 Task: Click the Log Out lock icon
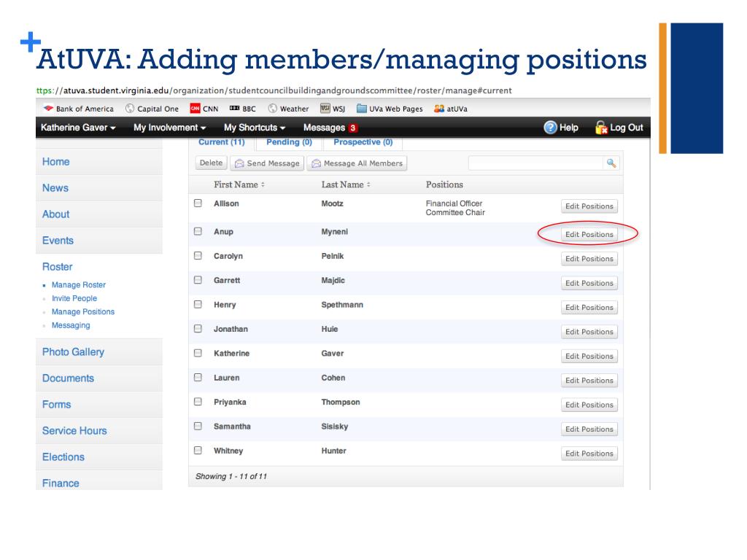tap(601, 128)
